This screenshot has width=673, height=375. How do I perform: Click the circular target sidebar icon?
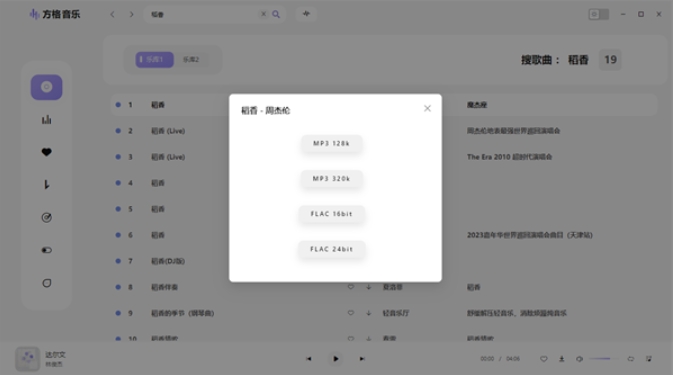46,218
